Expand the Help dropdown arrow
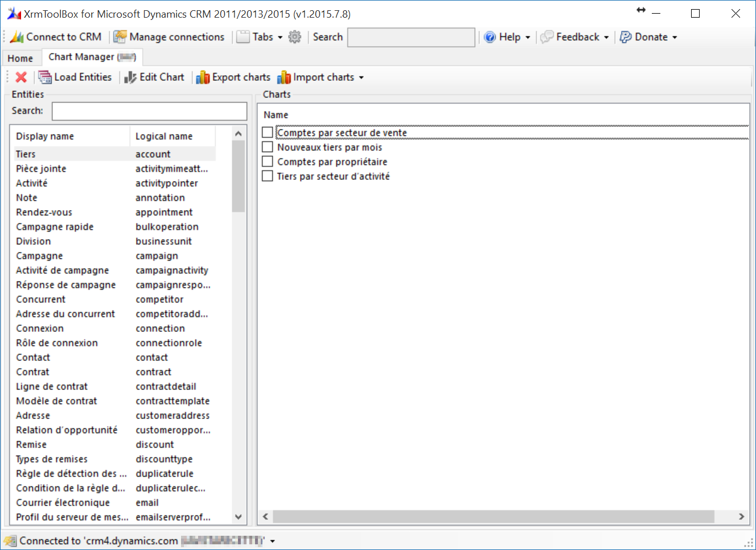756x550 pixels. coord(528,38)
